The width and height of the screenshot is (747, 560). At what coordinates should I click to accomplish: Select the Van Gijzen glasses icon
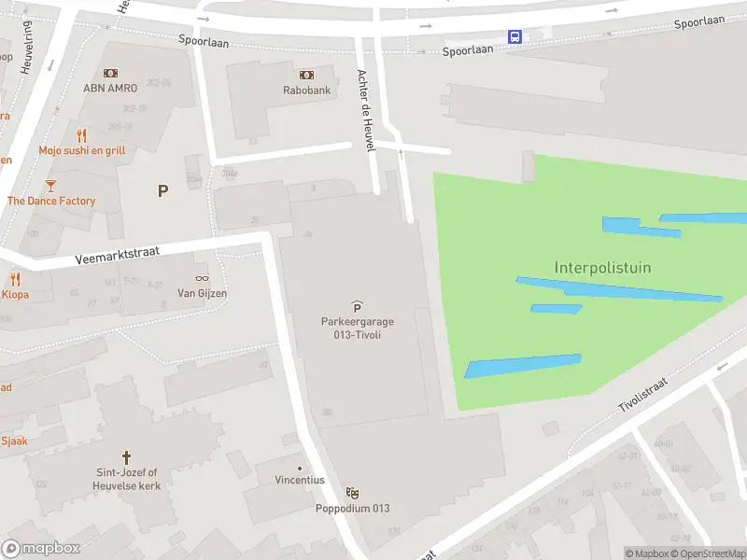(202, 278)
